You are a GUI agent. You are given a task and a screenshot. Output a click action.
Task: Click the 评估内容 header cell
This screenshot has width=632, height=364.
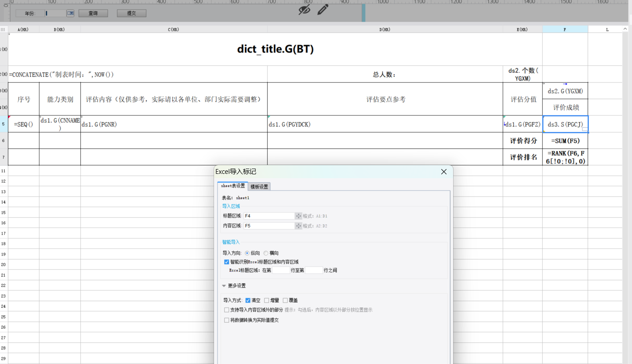point(174,99)
